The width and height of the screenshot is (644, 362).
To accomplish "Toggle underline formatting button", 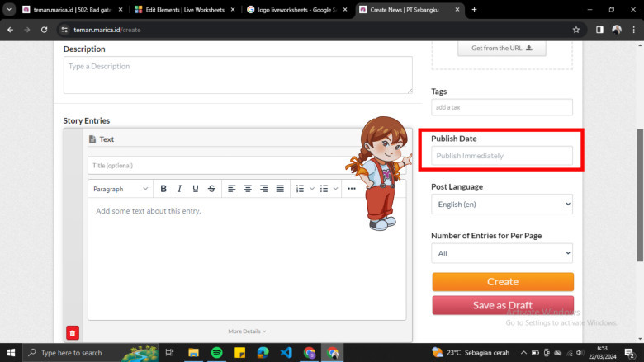I will (196, 189).
